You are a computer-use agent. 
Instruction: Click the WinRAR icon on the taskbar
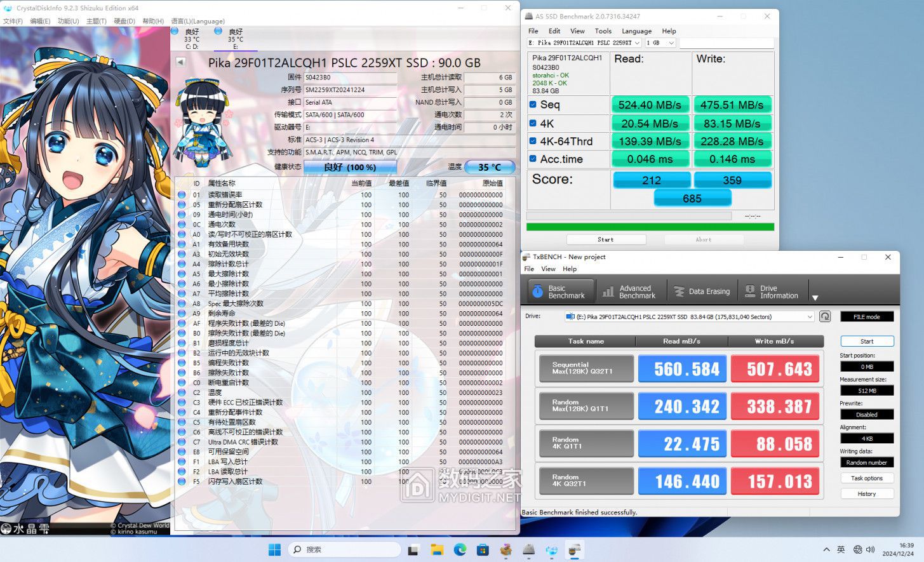point(506,550)
